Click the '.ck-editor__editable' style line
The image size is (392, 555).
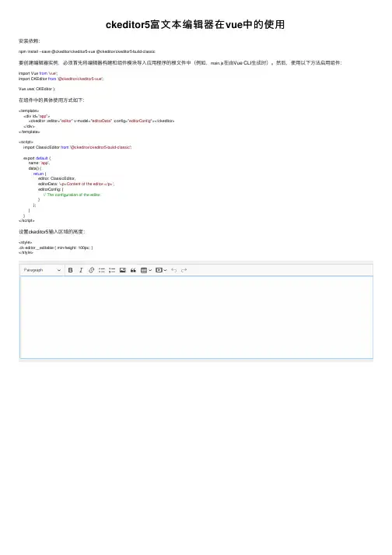(x=55, y=248)
